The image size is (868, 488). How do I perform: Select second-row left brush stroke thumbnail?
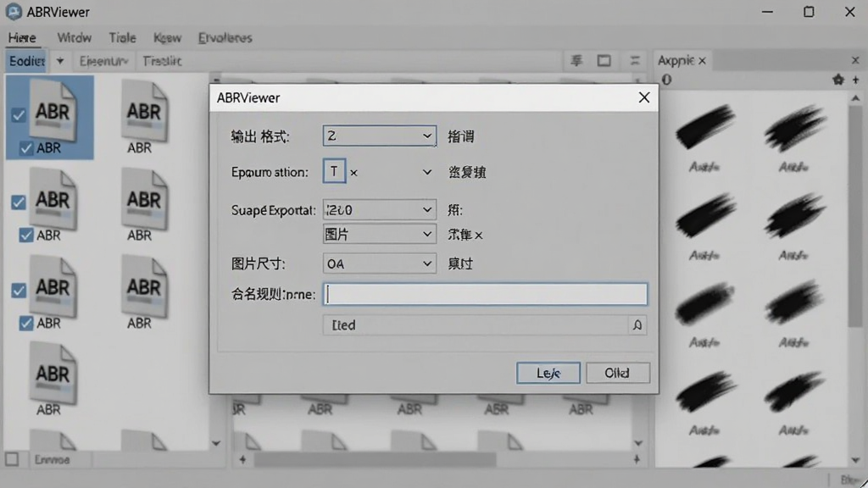pos(704,214)
